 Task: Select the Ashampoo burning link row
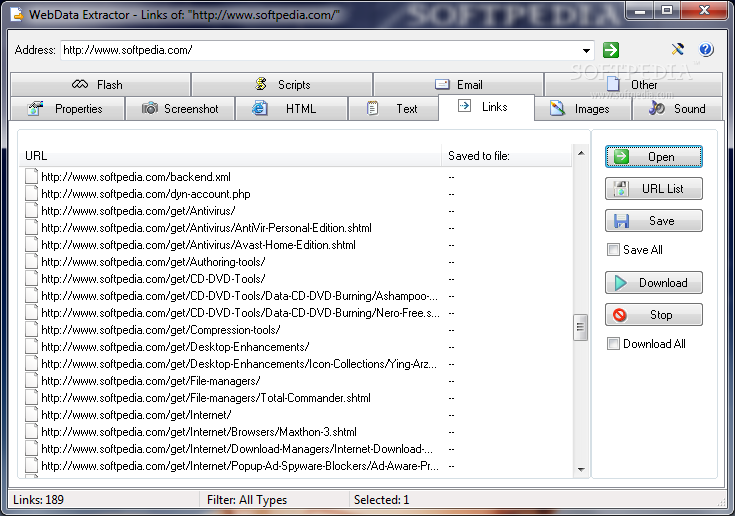coord(240,296)
